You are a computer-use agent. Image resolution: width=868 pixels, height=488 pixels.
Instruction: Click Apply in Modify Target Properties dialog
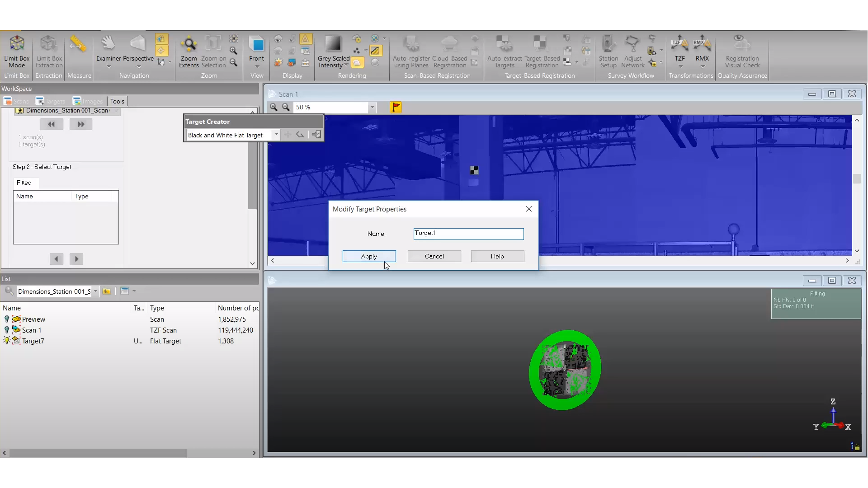369,256
